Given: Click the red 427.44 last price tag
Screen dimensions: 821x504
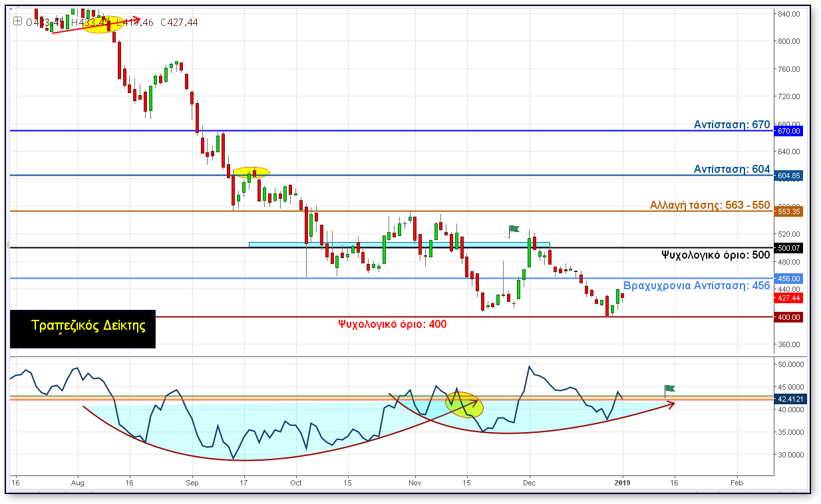Looking at the screenshot, I should (789, 298).
